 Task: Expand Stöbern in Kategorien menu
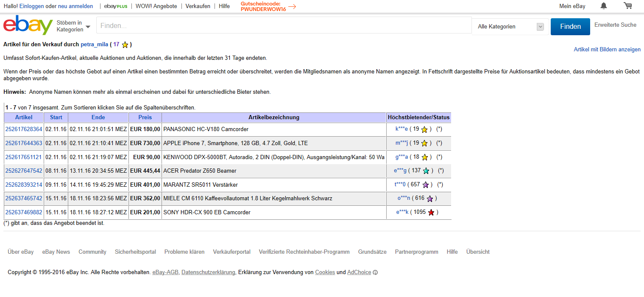coord(74,26)
